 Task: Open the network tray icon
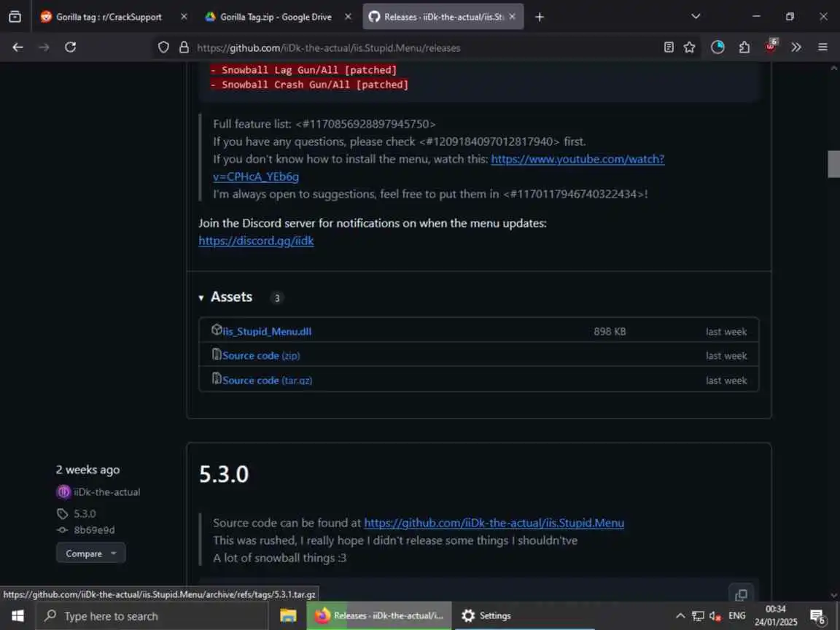coord(698,615)
